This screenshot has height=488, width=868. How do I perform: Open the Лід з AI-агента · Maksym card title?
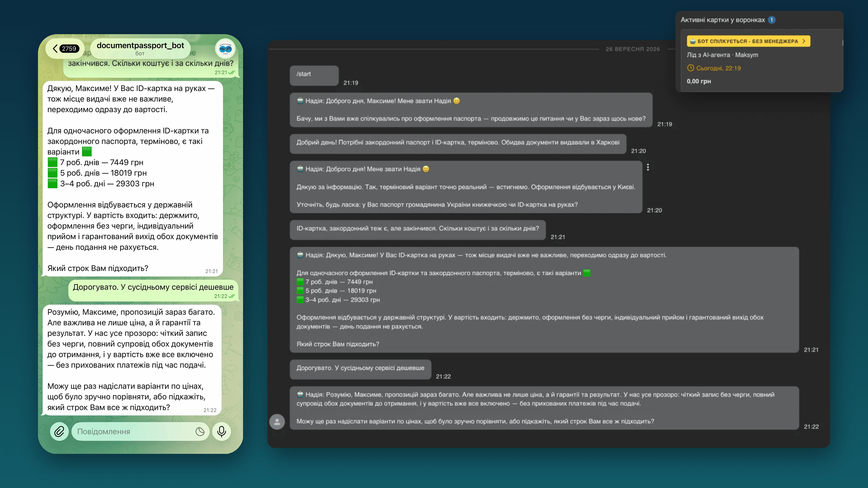tap(722, 55)
